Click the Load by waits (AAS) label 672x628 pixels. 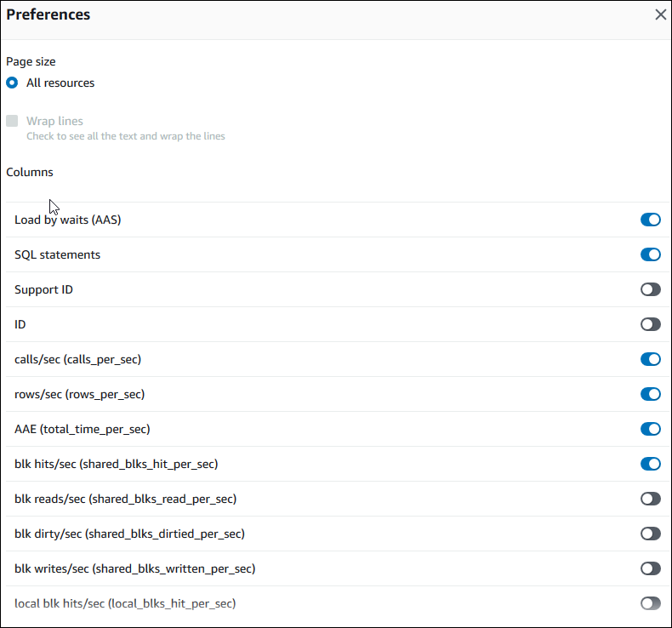[68, 220]
